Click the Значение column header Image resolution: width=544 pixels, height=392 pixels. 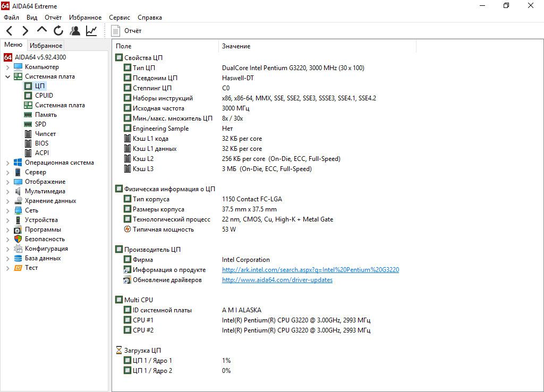pos(317,46)
